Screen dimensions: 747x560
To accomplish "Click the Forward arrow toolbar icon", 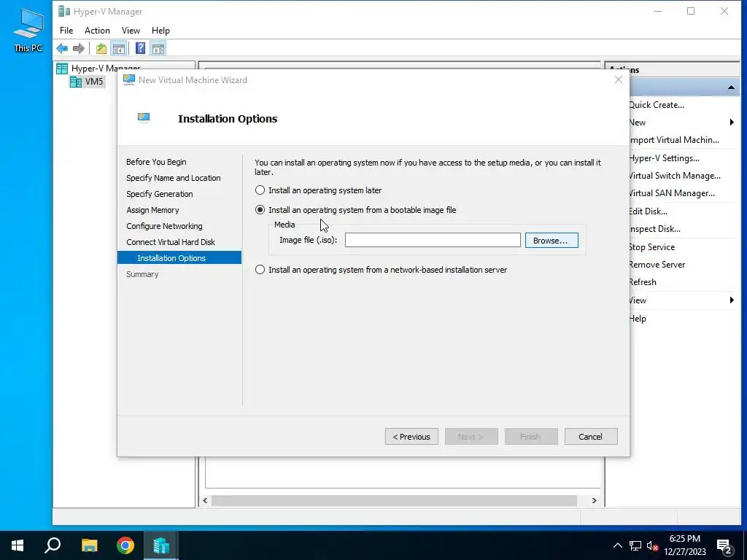I will [79, 48].
